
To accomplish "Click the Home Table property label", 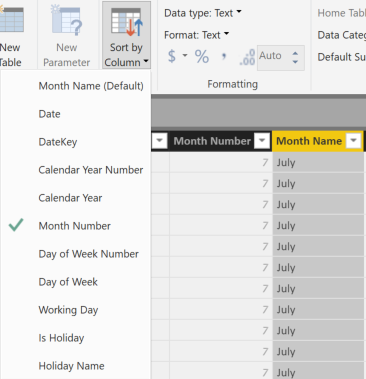I will point(342,13).
